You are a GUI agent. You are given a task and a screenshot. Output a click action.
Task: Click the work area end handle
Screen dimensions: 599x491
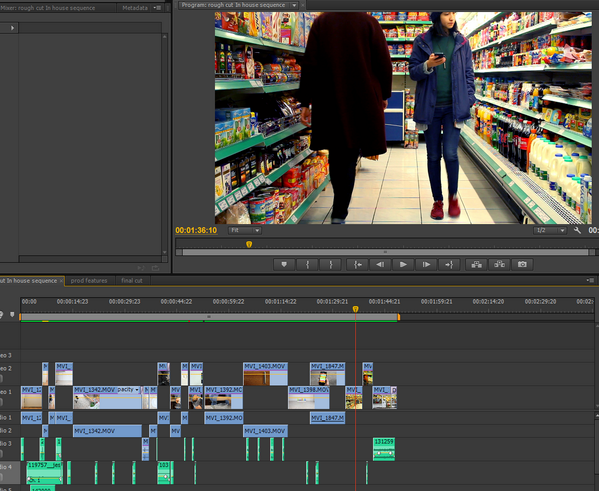398,317
